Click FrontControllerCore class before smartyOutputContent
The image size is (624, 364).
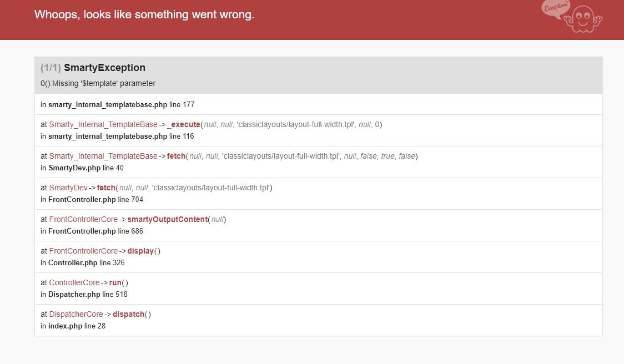(x=83, y=220)
